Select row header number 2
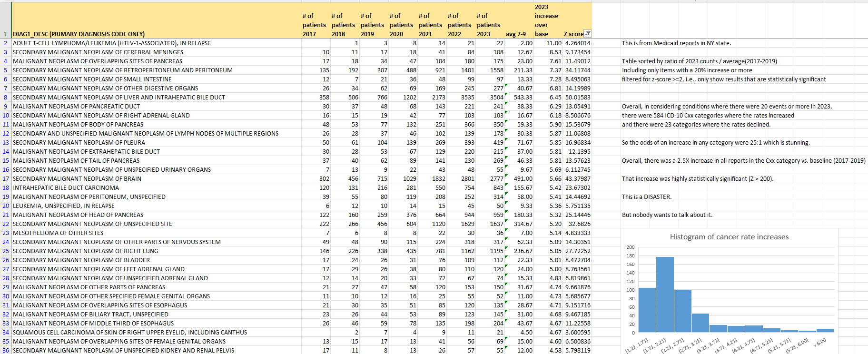 click(6, 43)
